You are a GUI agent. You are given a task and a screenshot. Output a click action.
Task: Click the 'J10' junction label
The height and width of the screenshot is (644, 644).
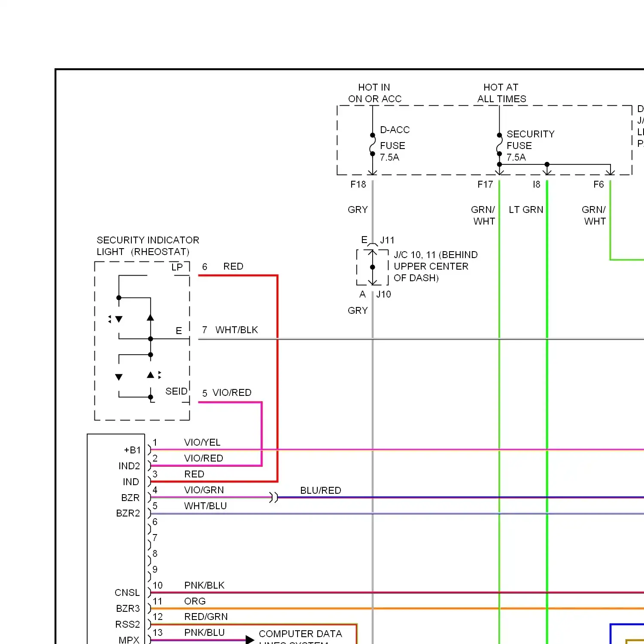coord(384,294)
